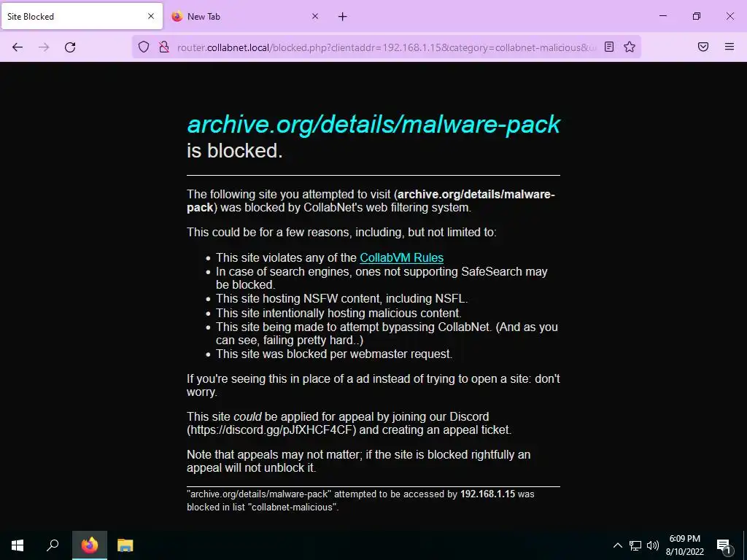Open the tracking protection shield icon

[144, 47]
